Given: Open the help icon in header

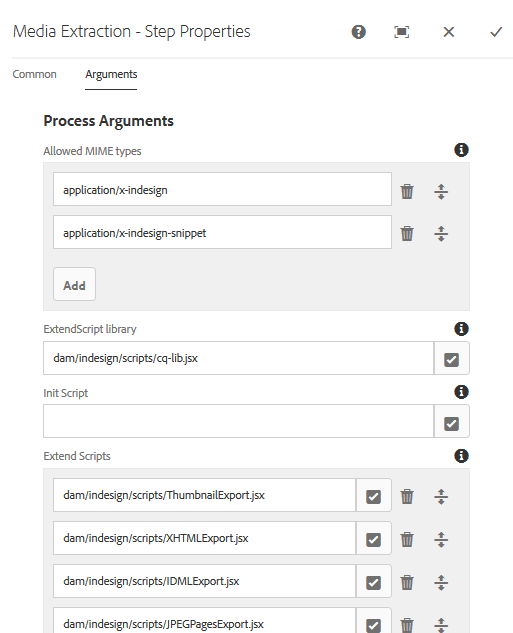Looking at the screenshot, I should pos(358,32).
